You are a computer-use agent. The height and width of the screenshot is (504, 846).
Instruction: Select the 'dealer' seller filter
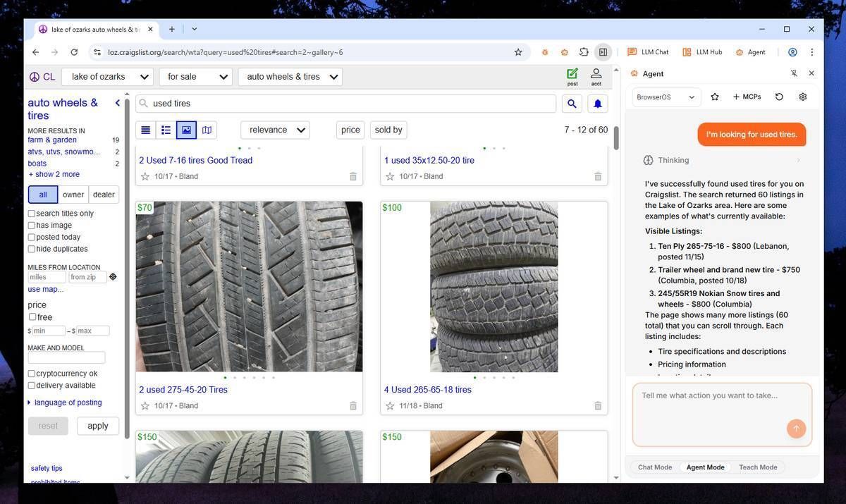click(104, 195)
